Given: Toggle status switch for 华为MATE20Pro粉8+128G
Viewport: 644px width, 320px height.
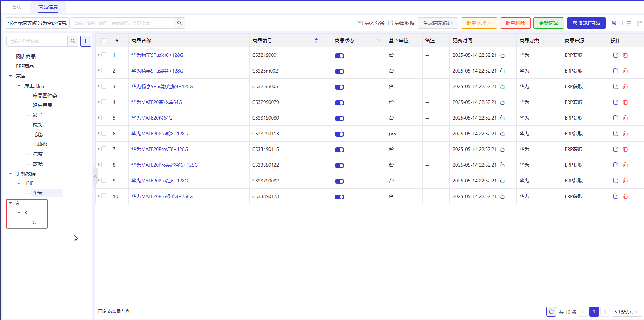Looking at the screenshot, I should [340, 134].
